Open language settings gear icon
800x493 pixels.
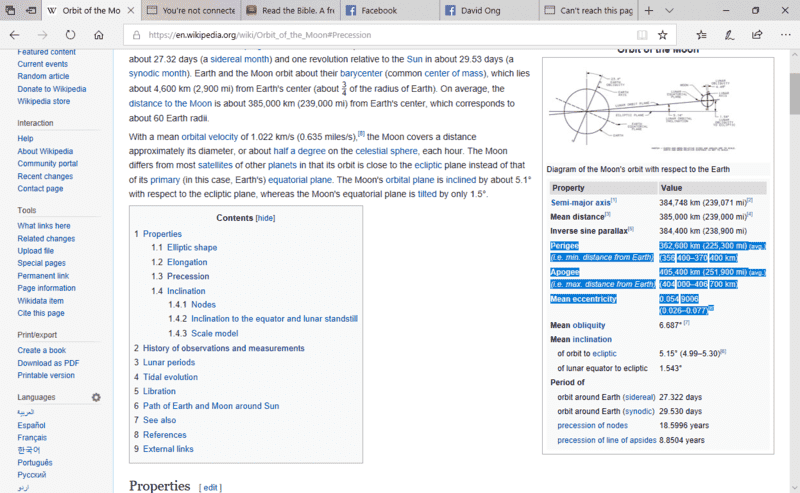click(x=96, y=397)
